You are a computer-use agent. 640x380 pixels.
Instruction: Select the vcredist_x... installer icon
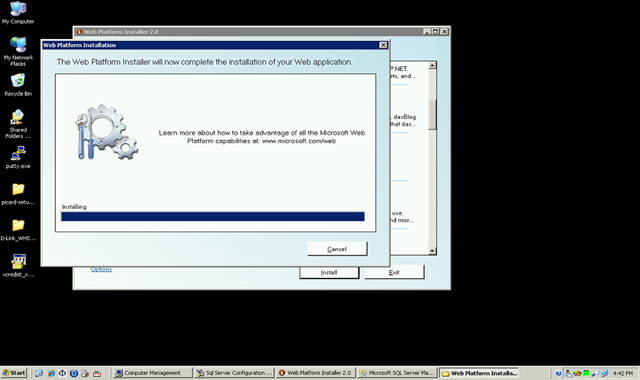coord(18,266)
